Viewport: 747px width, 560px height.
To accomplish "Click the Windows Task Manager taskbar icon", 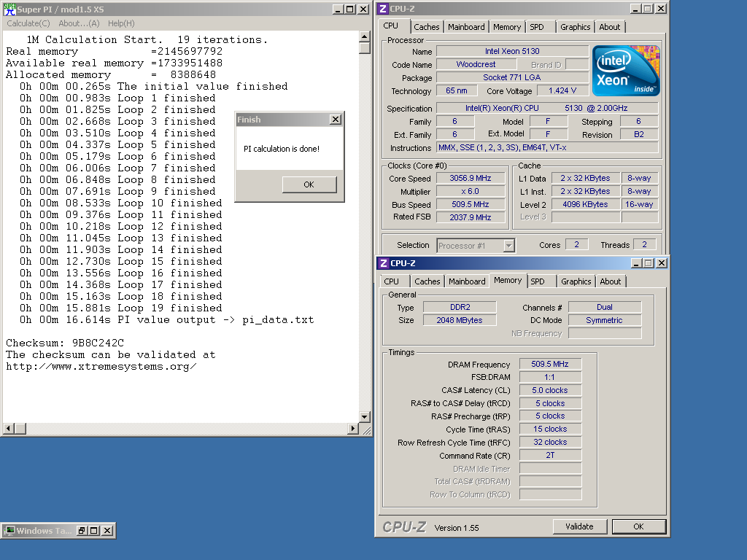I will point(9,531).
